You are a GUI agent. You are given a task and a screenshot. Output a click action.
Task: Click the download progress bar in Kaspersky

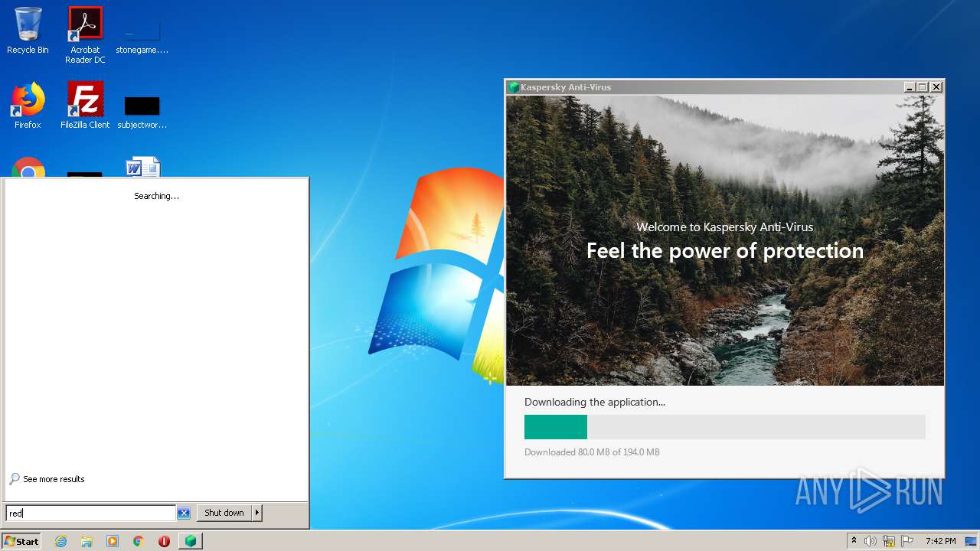click(x=725, y=427)
